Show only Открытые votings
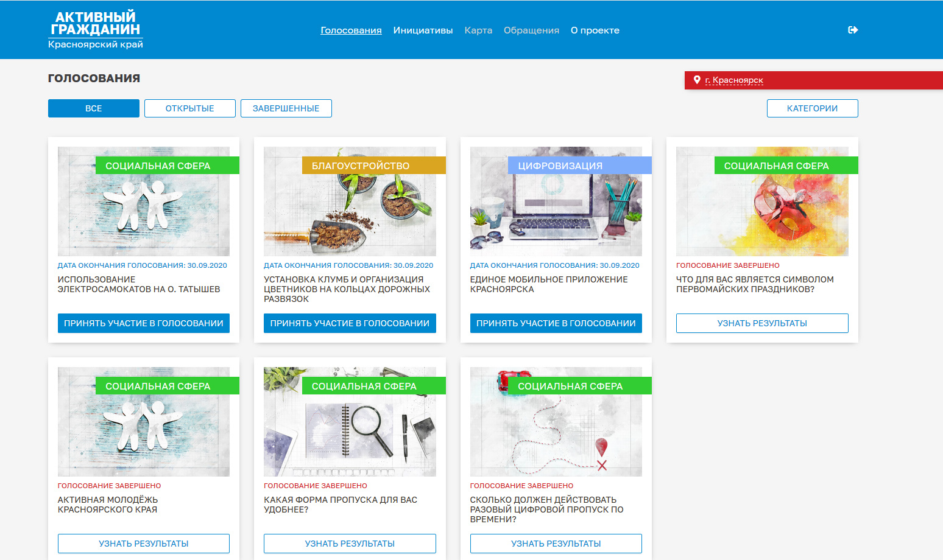This screenshot has height=560, width=943. point(189,108)
